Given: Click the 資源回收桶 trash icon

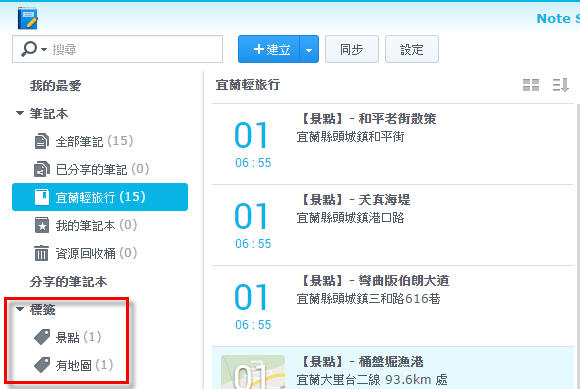Looking at the screenshot, I should click(41, 253).
